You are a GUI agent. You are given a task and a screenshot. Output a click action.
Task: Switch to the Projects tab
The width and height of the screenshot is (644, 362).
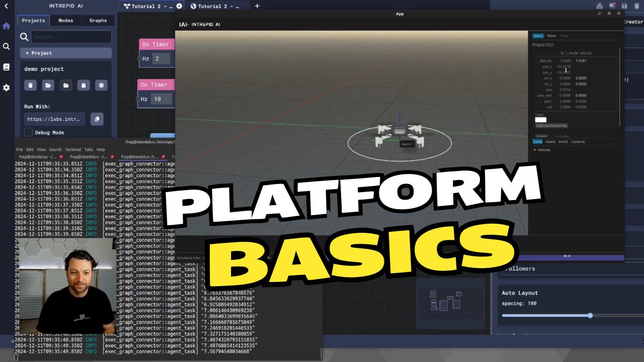[x=34, y=21]
